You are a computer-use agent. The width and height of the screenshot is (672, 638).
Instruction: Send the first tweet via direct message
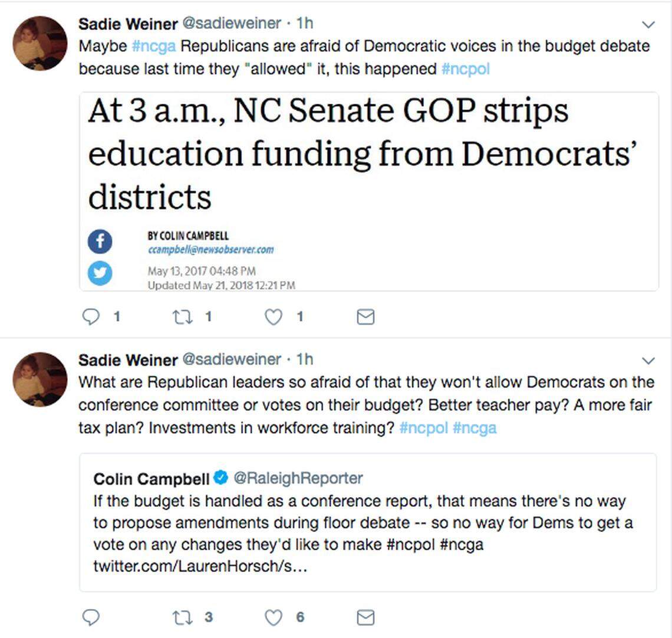(365, 317)
